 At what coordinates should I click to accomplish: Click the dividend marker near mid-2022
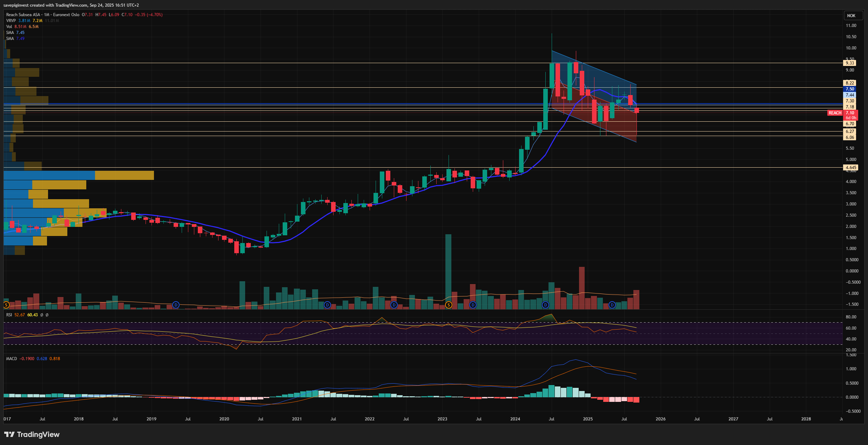[394, 305]
